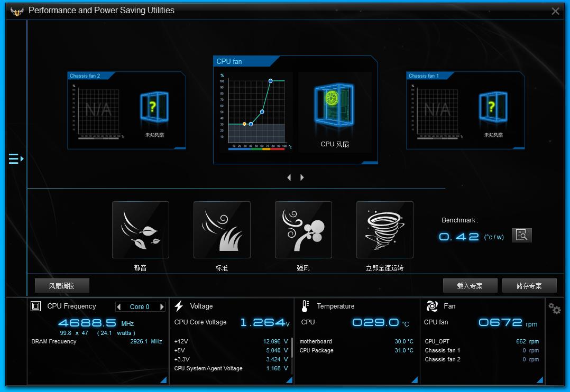
Task: Expand the Fan panel corner triangle
Action: pos(540,379)
